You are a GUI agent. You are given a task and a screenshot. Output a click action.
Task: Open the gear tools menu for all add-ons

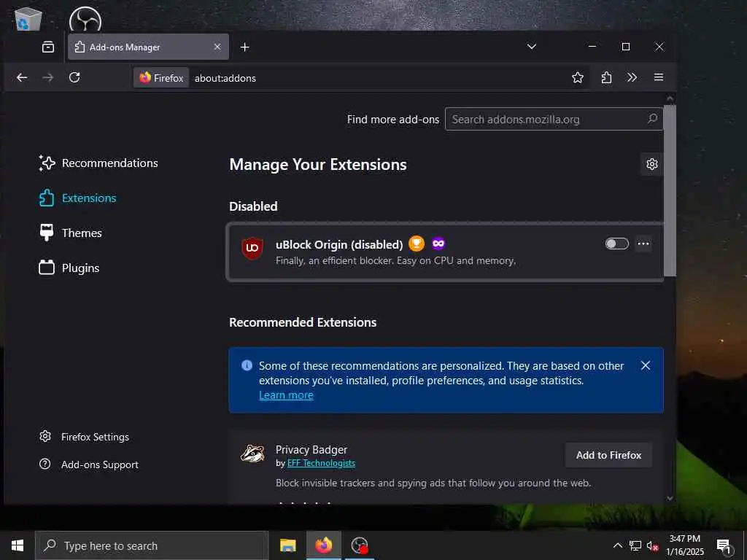tap(652, 164)
